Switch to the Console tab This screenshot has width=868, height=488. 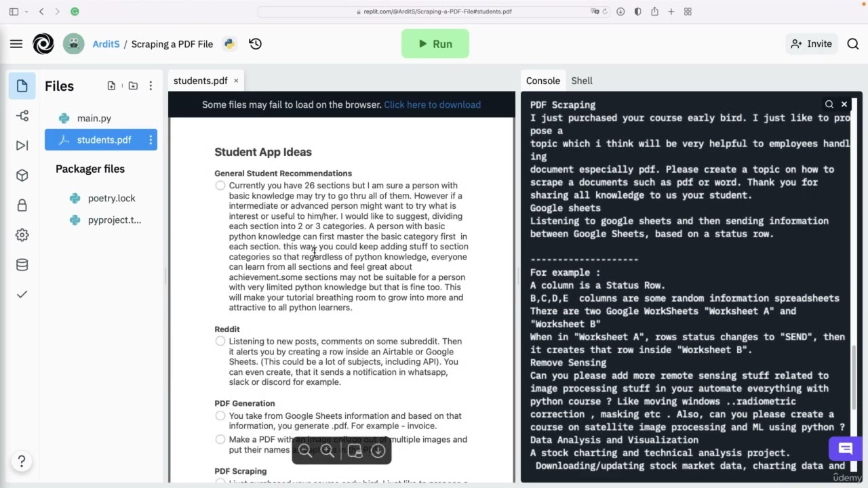(x=543, y=81)
